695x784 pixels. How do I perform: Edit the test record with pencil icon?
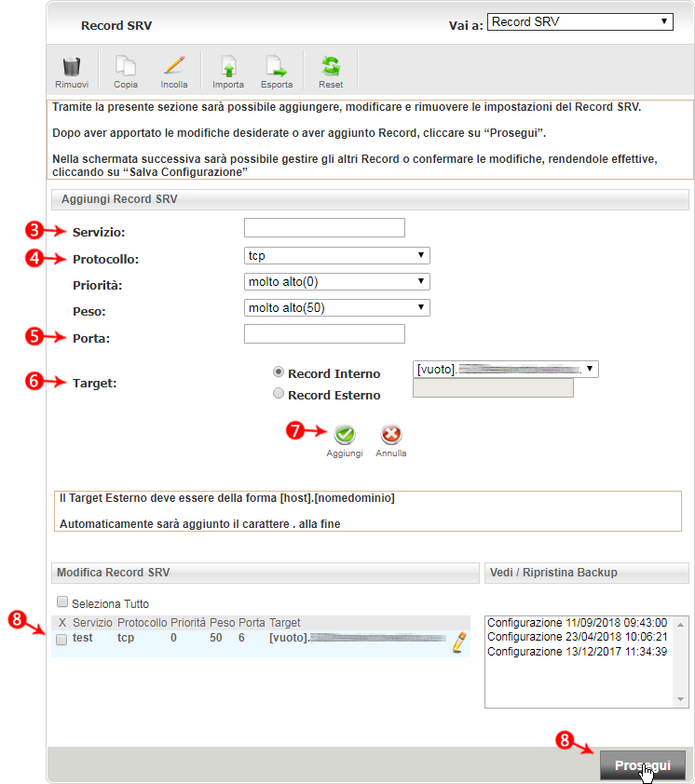[459, 642]
